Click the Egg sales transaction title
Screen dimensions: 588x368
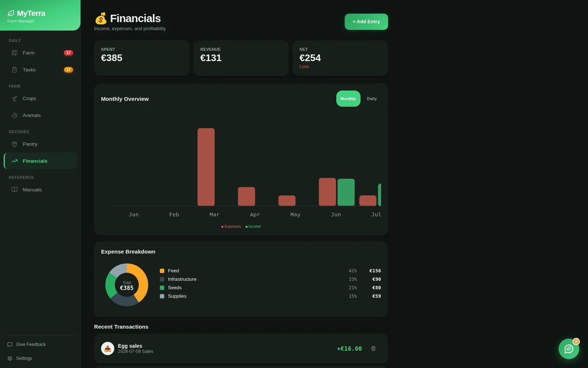[x=130, y=346]
